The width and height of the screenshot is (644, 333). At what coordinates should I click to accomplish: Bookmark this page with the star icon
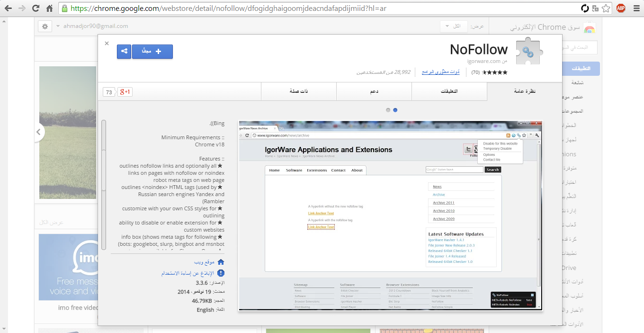click(606, 9)
